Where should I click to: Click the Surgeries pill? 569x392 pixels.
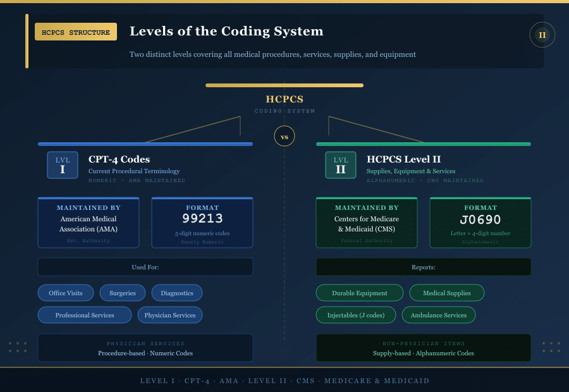[x=122, y=293]
